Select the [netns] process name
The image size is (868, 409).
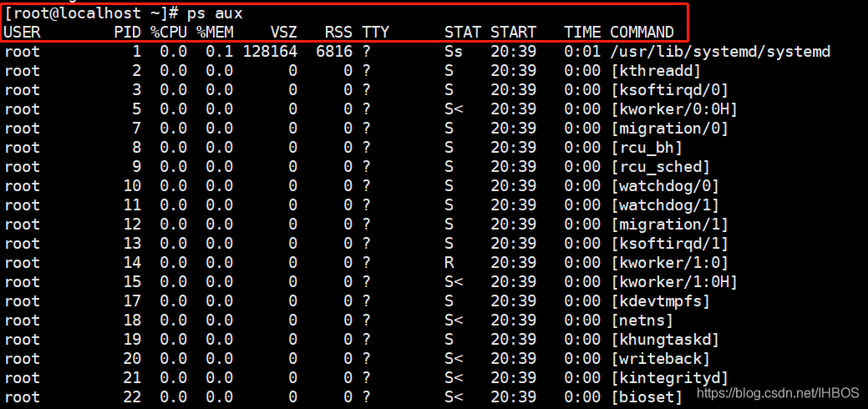(642, 321)
